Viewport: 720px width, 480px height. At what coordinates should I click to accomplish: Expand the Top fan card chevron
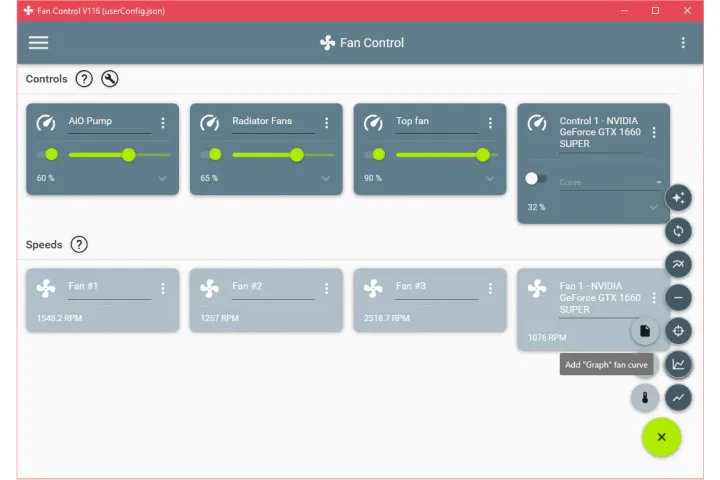[489, 178]
